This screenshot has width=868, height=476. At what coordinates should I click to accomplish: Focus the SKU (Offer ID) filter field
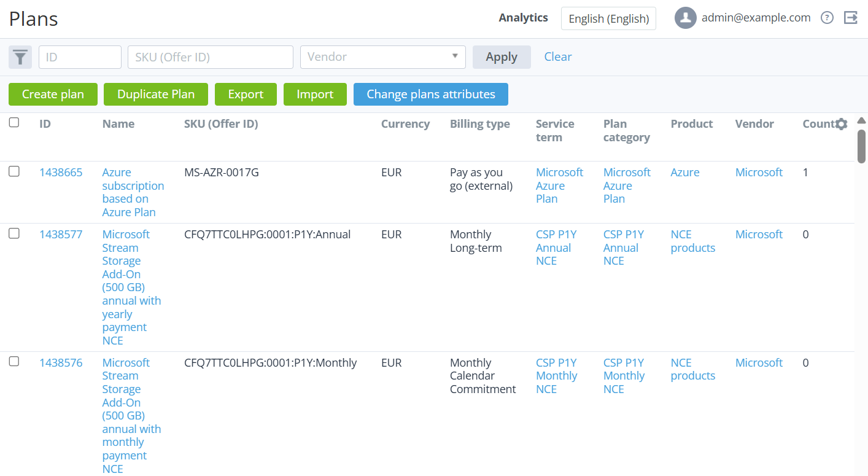tap(211, 57)
